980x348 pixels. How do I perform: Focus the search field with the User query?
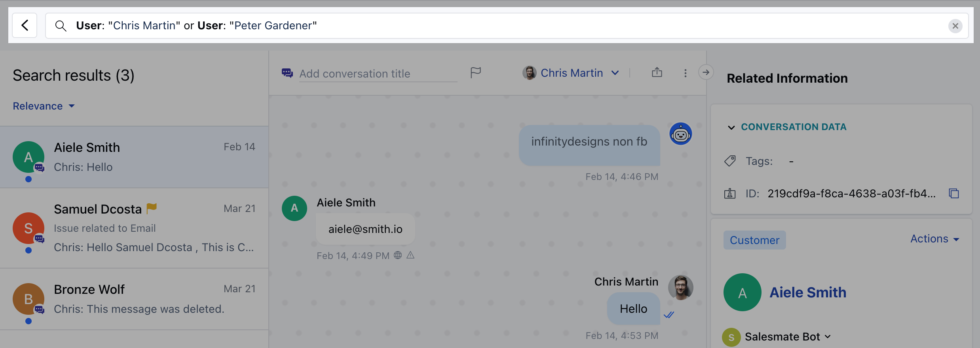(x=507, y=26)
